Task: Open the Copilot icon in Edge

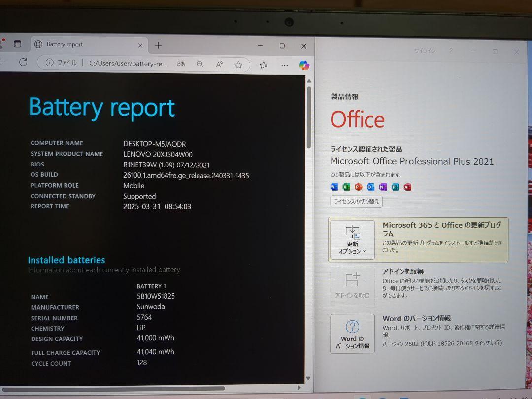Action: click(x=304, y=65)
